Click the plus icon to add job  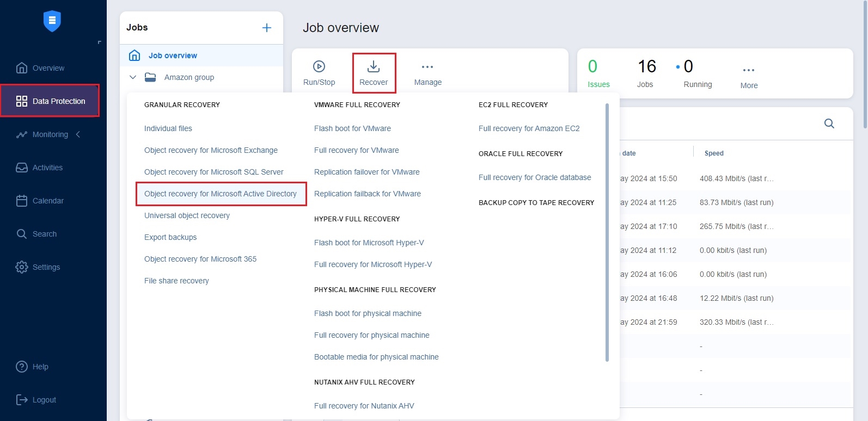click(267, 28)
